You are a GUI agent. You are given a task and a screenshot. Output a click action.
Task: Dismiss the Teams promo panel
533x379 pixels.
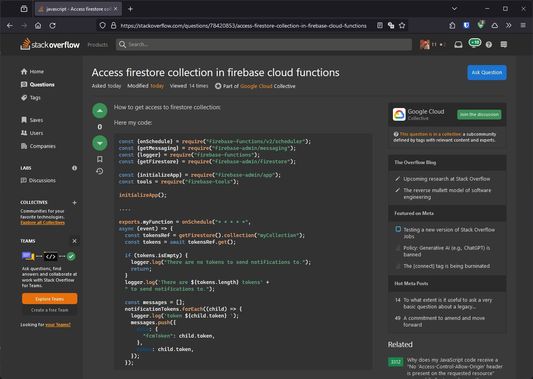[x=74, y=241]
